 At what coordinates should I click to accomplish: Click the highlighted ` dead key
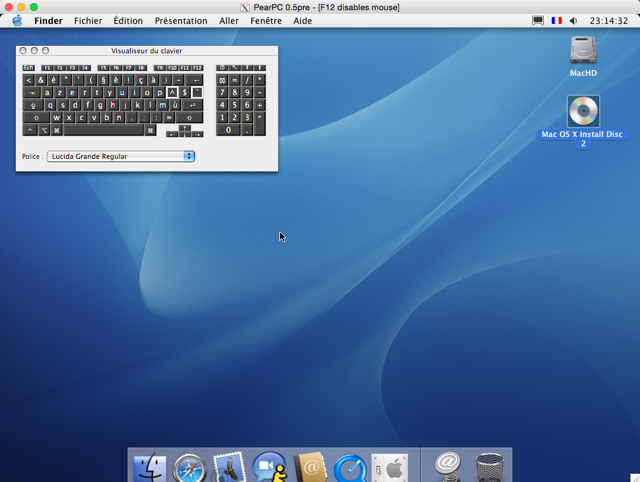197,92
